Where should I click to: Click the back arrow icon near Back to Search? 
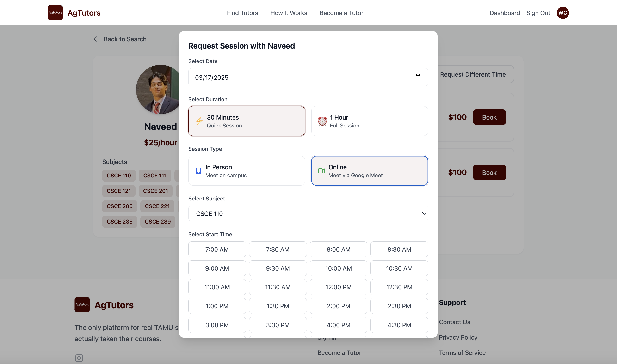pyautogui.click(x=97, y=39)
